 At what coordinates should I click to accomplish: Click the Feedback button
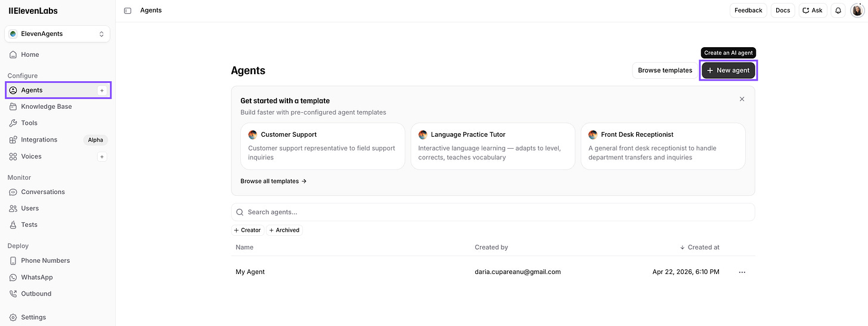tap(748, 10)
